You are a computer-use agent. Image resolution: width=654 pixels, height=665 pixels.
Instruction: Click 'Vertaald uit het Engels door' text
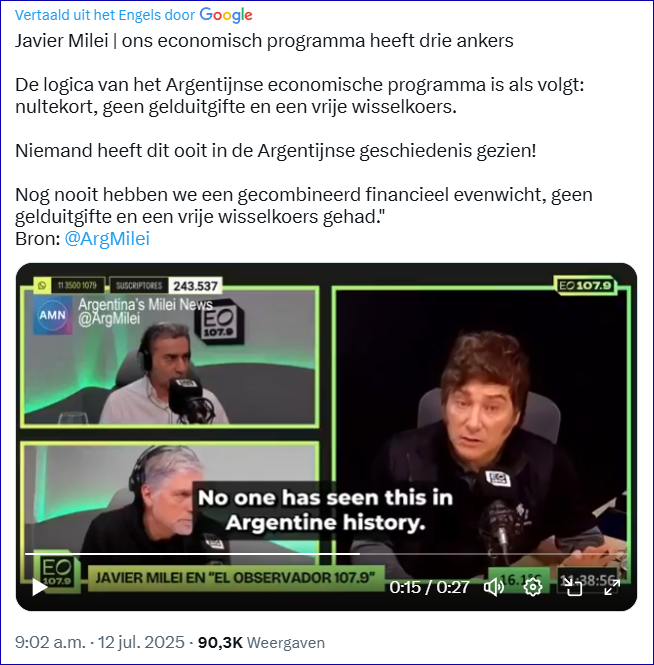pyautogui.click(x=105, y=15)
